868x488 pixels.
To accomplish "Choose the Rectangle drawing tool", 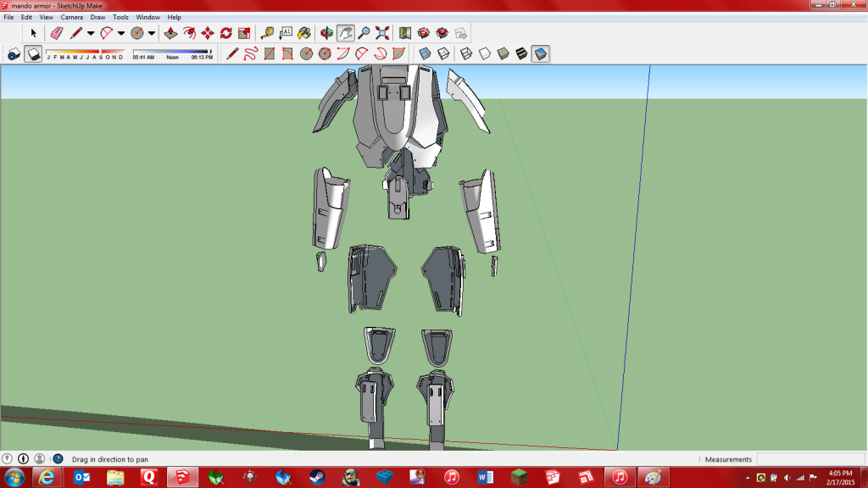I will click(x=269, y=53).
